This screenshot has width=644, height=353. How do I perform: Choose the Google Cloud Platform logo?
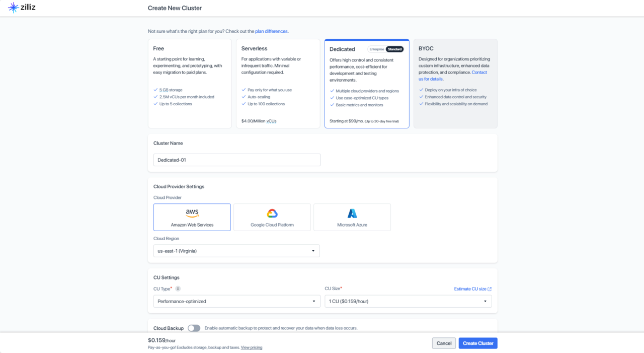coord(272,214)
